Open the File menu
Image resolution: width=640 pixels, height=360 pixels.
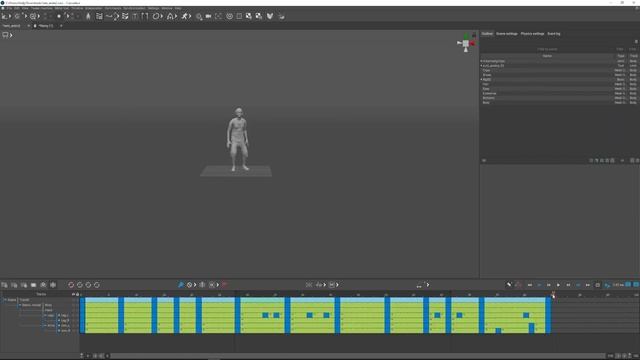coord(9,8)
